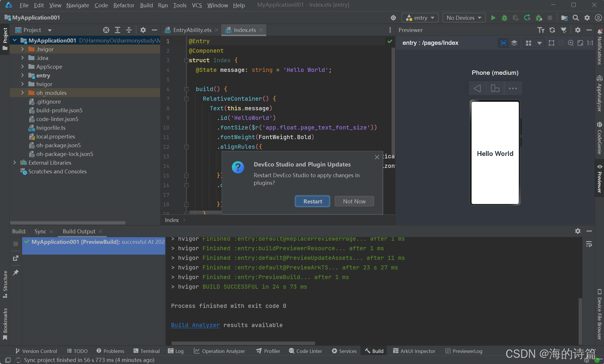
Task: Expand the entry module folder
Action: tap(22, 75)
